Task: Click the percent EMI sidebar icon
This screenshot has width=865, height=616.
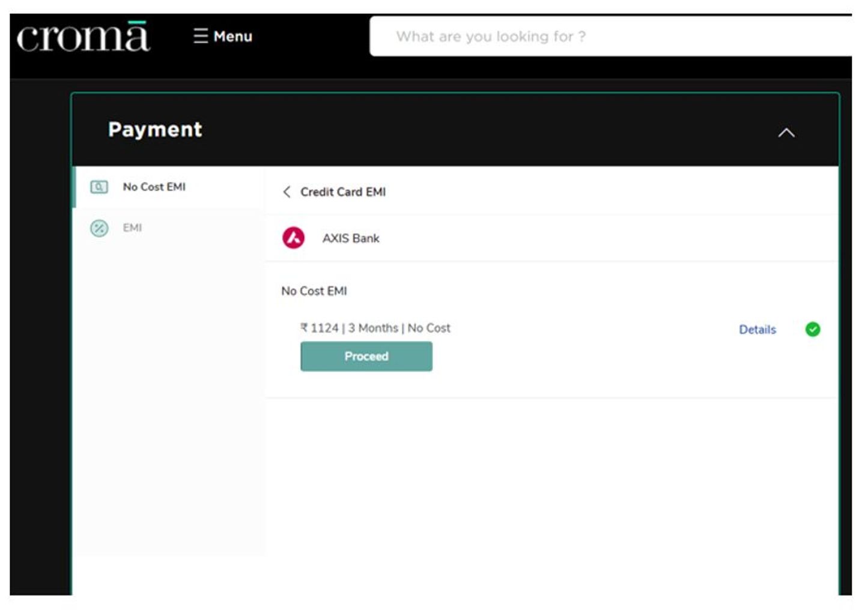Action: pos(99,228)
